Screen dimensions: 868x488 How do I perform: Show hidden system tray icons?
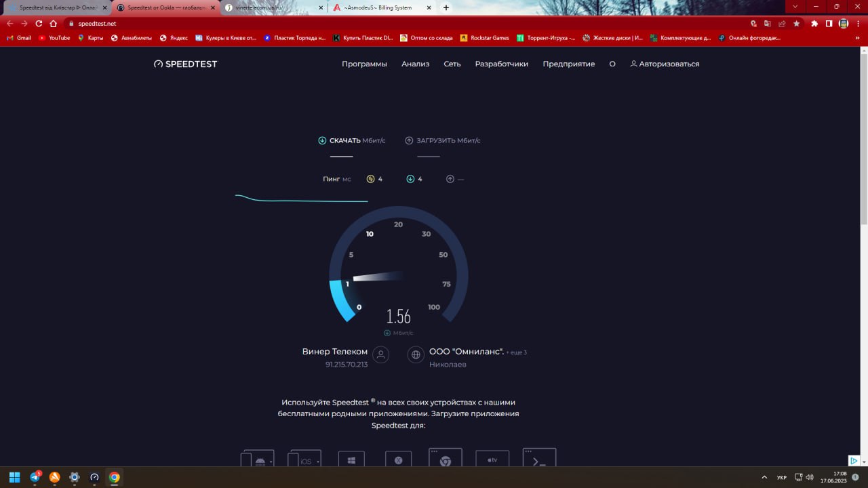pyautogui.click(x=765, y=477)
